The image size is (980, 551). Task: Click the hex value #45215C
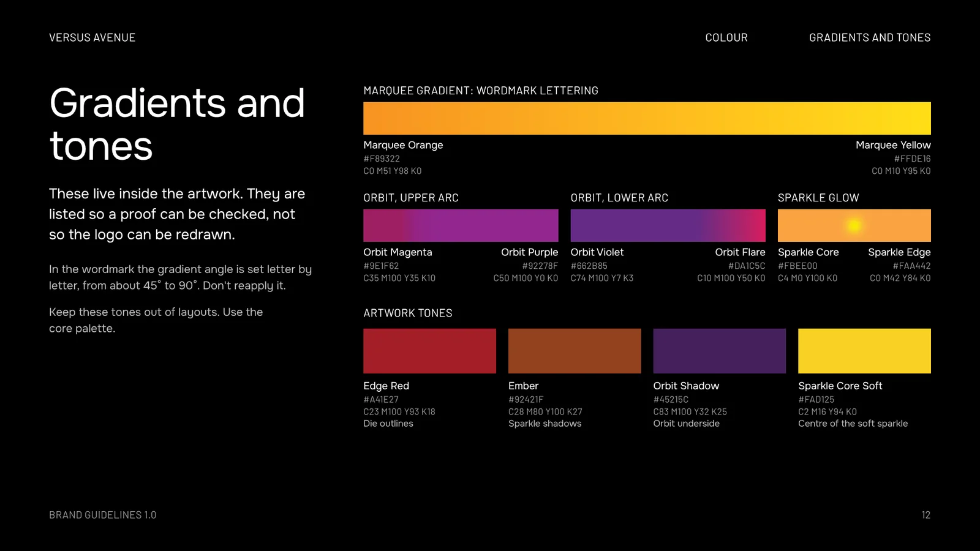click(671, 399)
